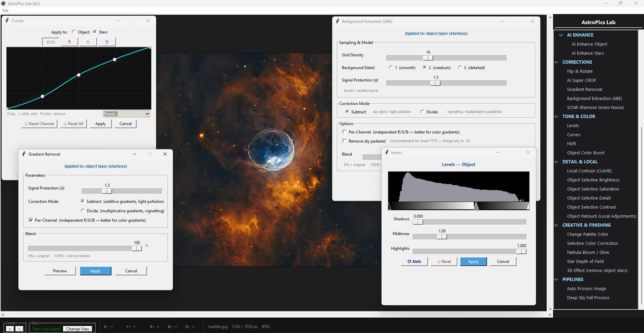This screenshot has height=333, width=644.
Task: Enable Remove sky pedestal checkbox
Action: pos(345,141)
